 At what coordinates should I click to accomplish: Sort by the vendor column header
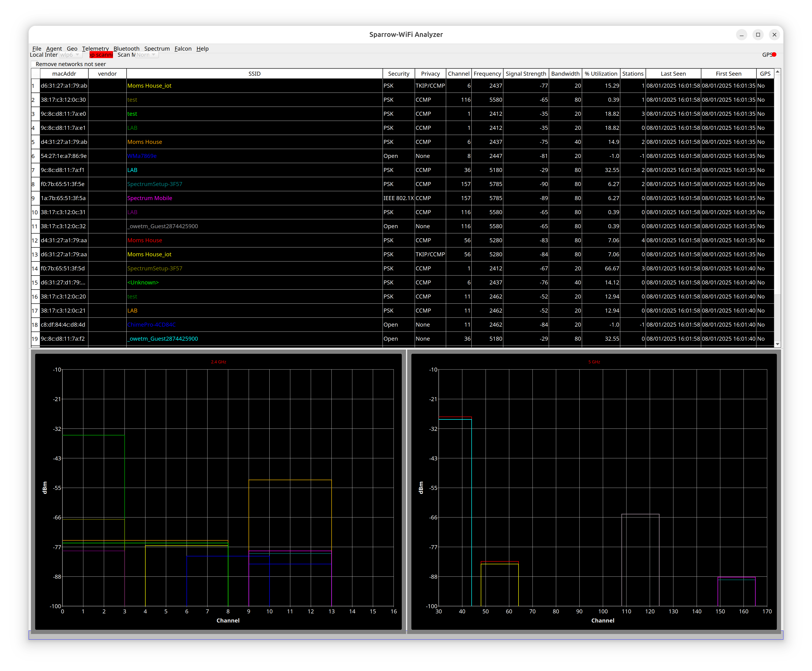(108, 74)
